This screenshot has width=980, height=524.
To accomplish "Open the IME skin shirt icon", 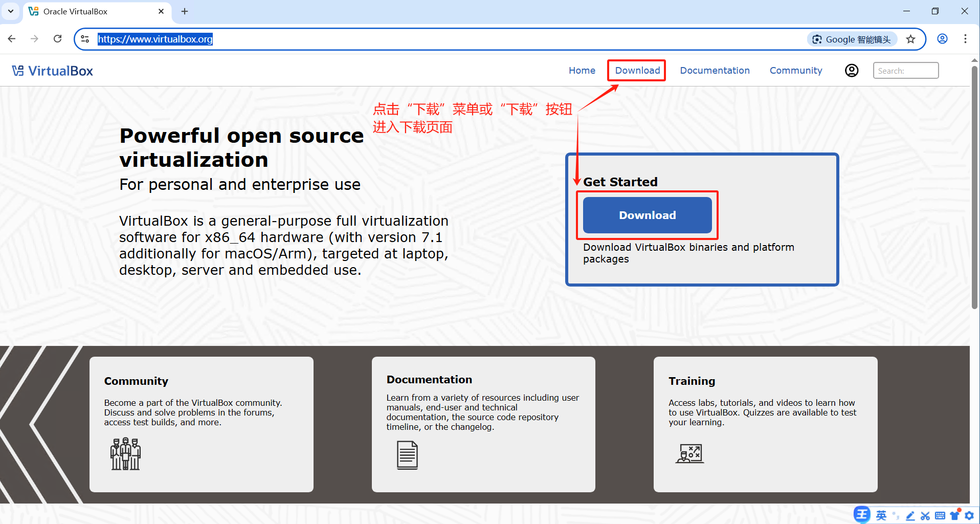I will coord(954,515).
